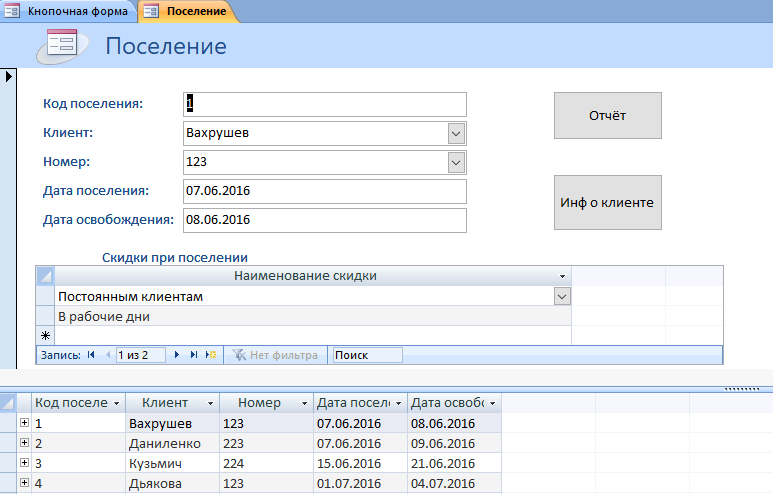
Task: Click the Вахрушев cell in datasheet
Action: (x=173, y=423)
